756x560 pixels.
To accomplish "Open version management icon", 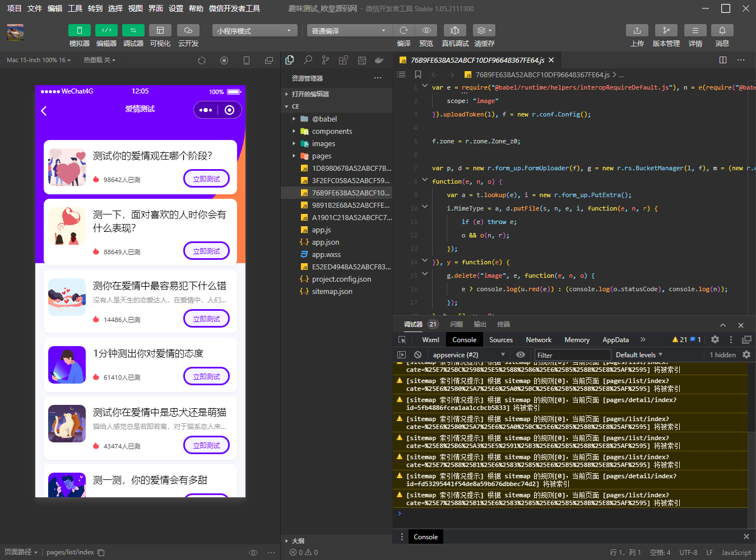I will [666, 30].
